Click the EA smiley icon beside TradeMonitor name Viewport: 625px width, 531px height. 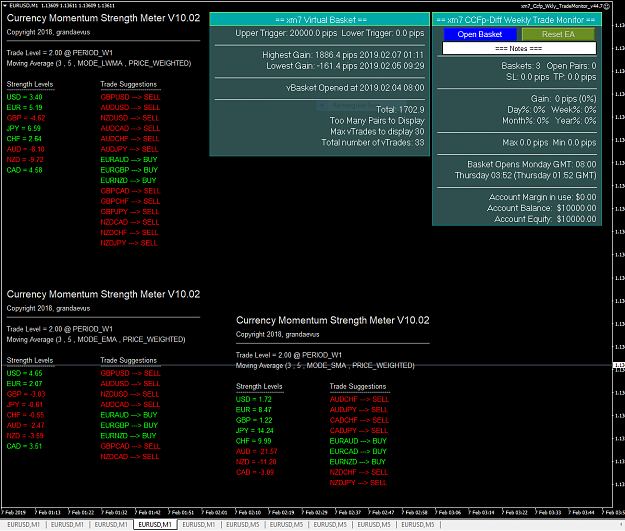click(607, 6)
